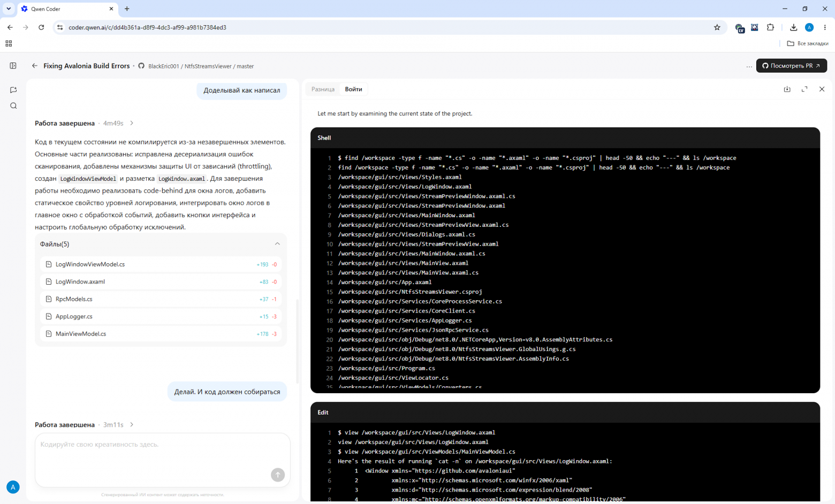Open LogWindowViewModel.cs file entry
This screenshot has width=835, height=504.
coord(161,264)
